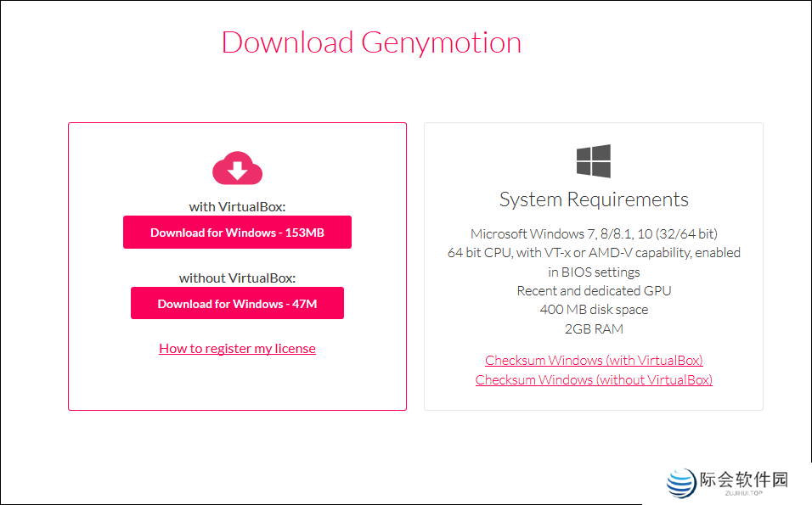Click the down arrow inside the cloud icon
This screenshot has width=812, height=505.
(237, 170)
